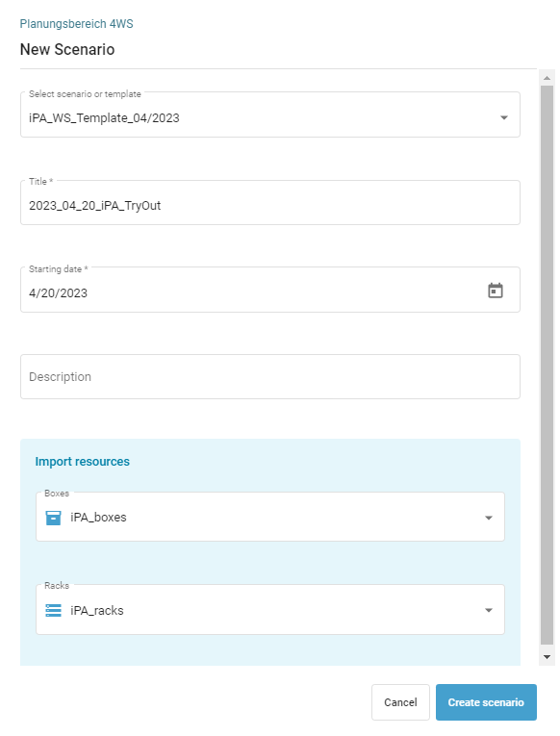Focus the Title field with 2023_04_20_iPA_TryOut
Viewport: 560px width, 736px height.
pyautogui.click(x=270, y=202)
